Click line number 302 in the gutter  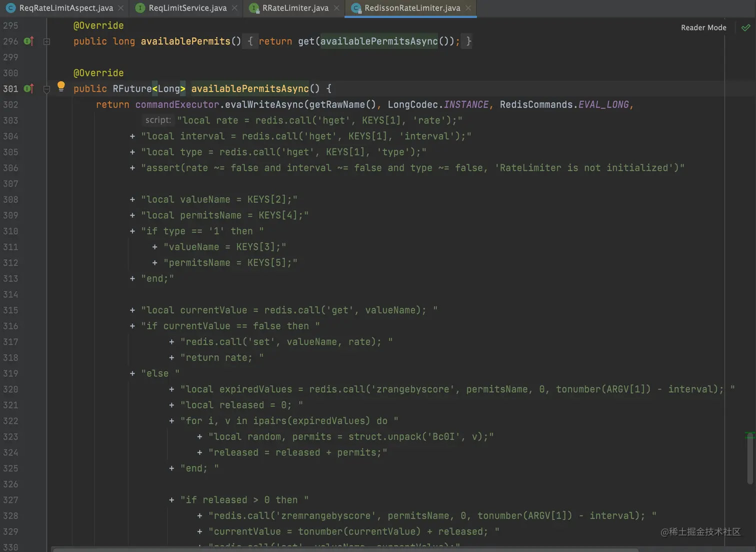pyautogui.click(x=10, y=104)
